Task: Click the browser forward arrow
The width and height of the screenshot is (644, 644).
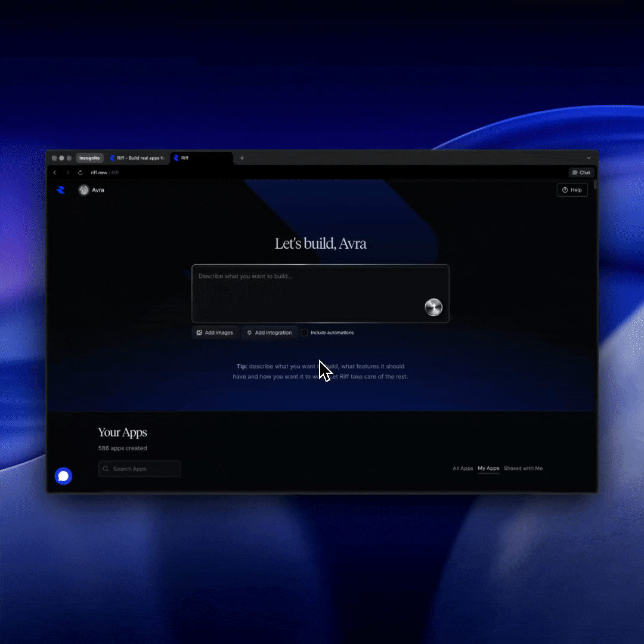Action: pos(67,173)
